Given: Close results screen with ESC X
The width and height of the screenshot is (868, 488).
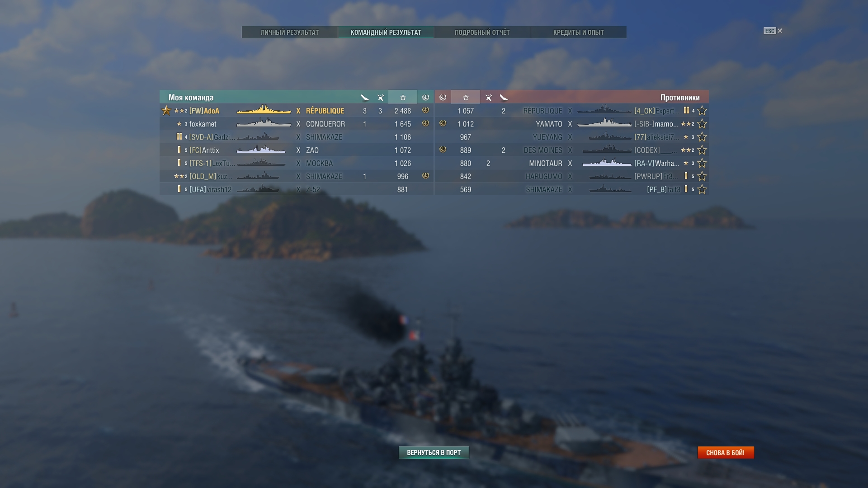Looking at the screenshot, I should pyautogui.click(x=773, y=31).
